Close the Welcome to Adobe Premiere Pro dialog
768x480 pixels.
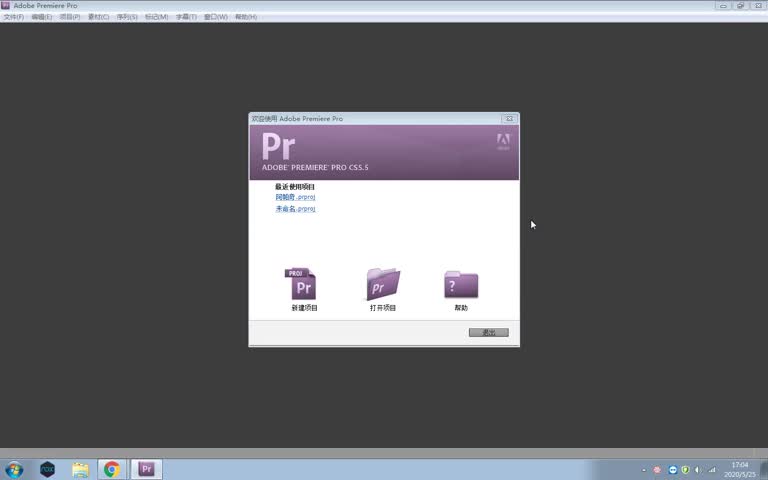tap(509, 119)
